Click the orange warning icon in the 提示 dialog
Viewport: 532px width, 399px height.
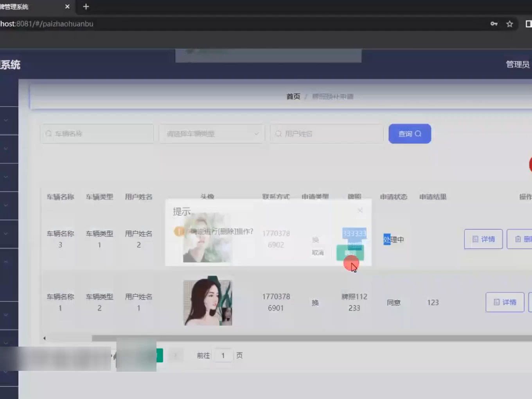[x=179, y=231]
